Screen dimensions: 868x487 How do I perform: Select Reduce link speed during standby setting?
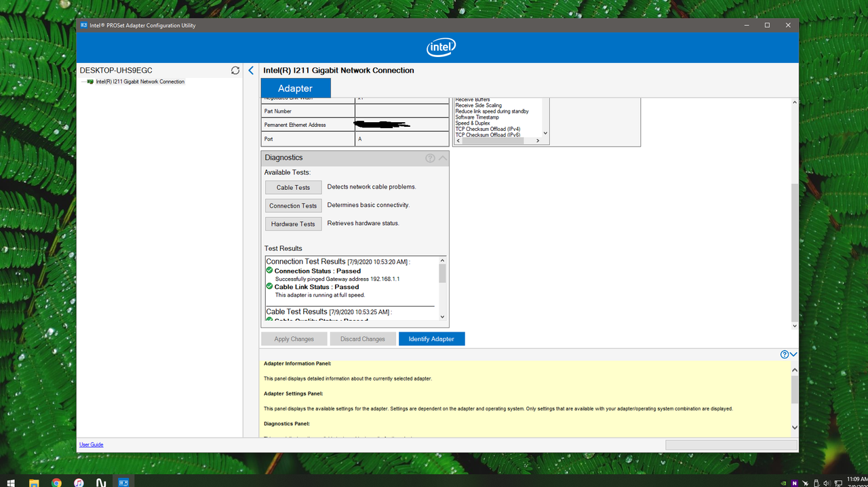pos(492,111)
